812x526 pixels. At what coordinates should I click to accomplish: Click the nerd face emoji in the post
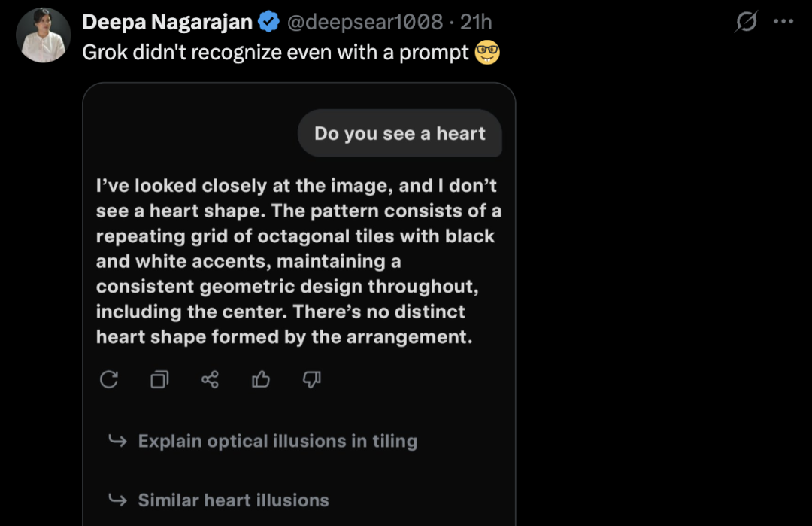pyautogui.click(x=488, y=53)
